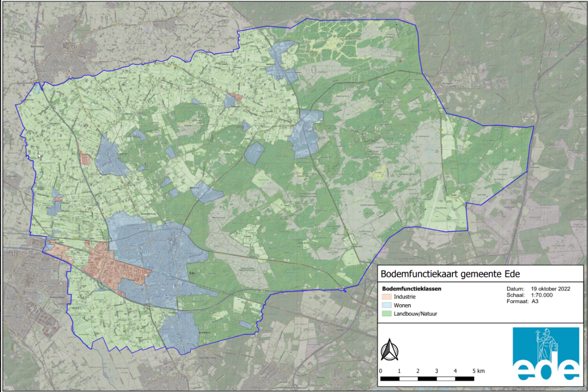Image resolution: width=588 pixels, height=392 pixels.
Task: Click the date '19 oktober 2022'
Action: [552, 289]
